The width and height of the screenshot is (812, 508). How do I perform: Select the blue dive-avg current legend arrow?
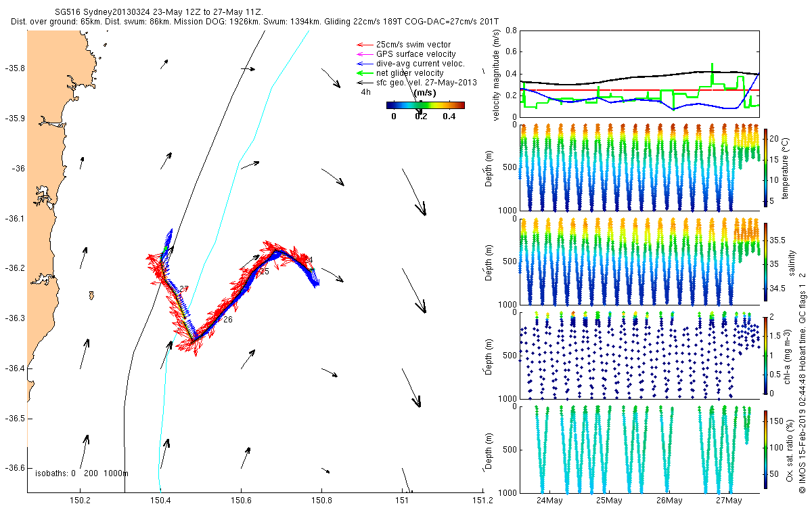click(x=364, y=64)
